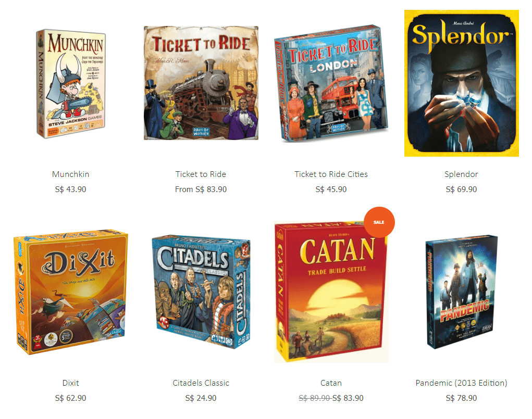Click the From S$ 83.90 price text
The image size is (532, 419).
[201, 189]
